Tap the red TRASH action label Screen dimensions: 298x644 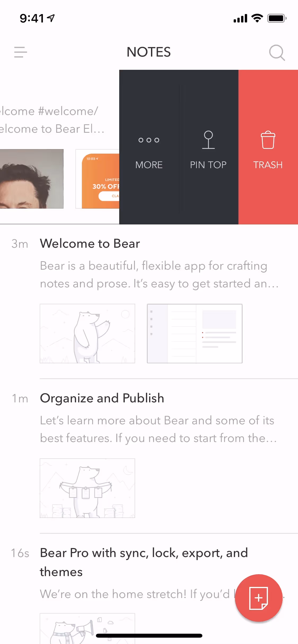(x=268, y=165)
